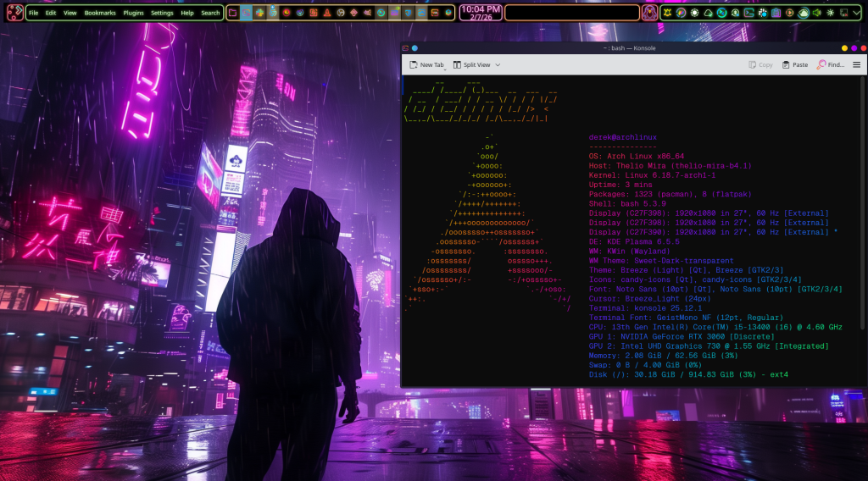Open the Settings menu in the global menu bar
Image resolution: width=868 pixels, height=481 pixels.
tap(162, 13)
